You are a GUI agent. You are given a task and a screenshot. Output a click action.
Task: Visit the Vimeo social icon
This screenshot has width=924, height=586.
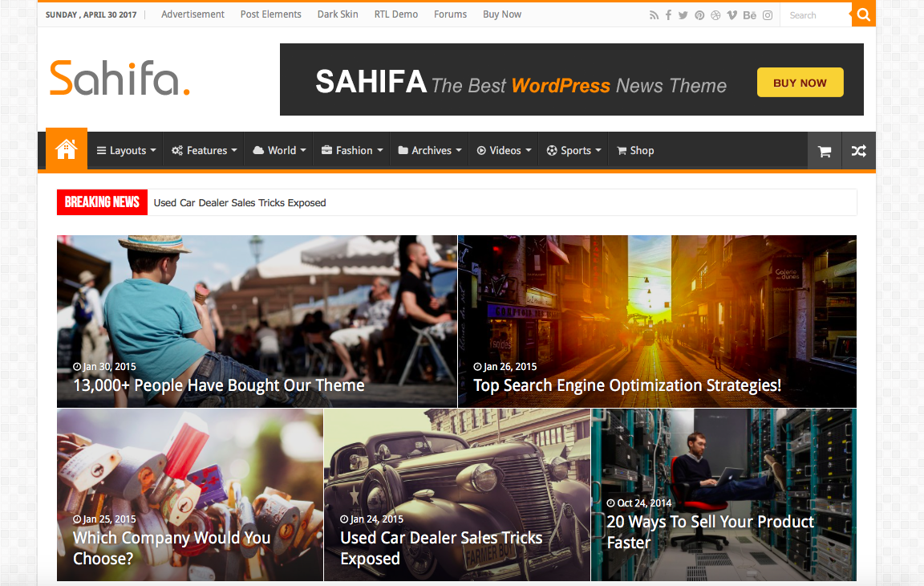(731, 15)
